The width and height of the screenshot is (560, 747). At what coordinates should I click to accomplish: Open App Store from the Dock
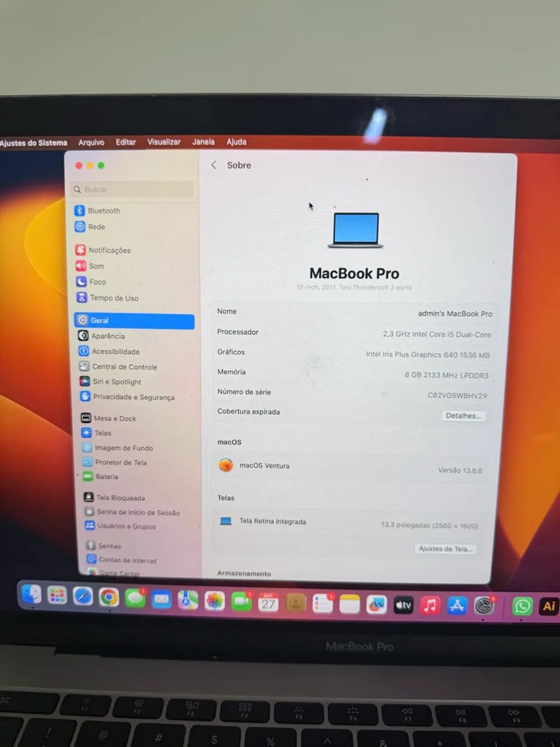[457, 606]
